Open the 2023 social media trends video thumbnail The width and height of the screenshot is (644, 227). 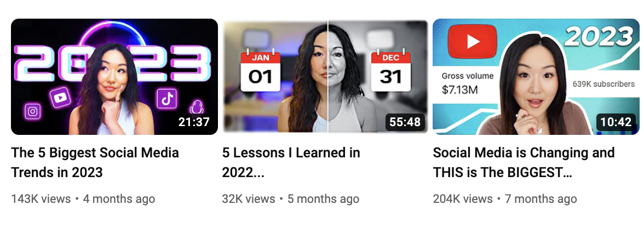(114, 77)
